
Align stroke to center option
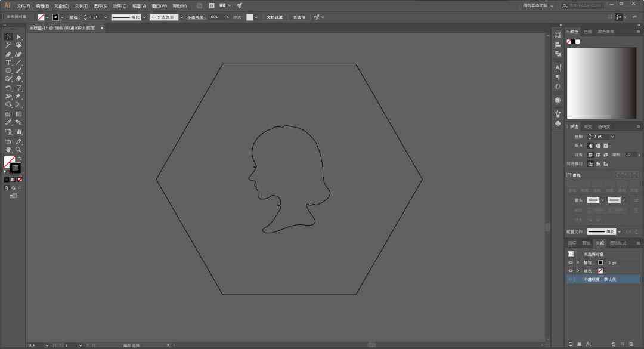590,163
